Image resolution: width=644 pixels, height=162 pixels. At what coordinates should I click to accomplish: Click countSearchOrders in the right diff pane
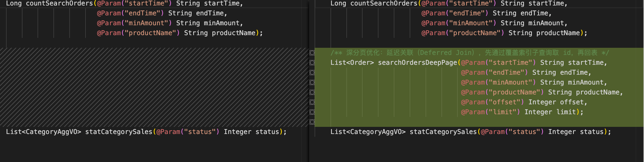click(x=384, y=4)
